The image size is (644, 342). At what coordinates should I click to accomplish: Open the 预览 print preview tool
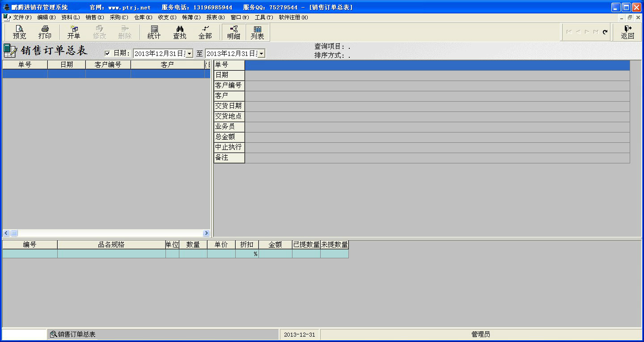tap(19, 32)
